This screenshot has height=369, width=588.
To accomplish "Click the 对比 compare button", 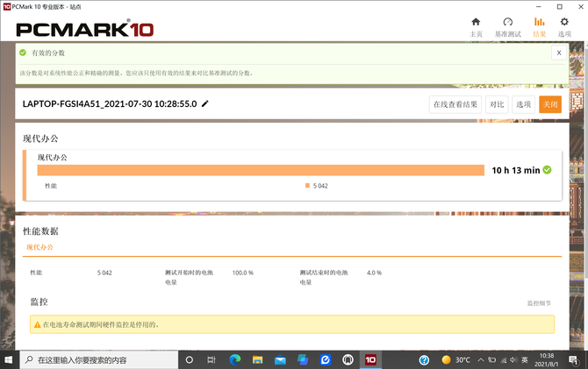I will point(497,104).
